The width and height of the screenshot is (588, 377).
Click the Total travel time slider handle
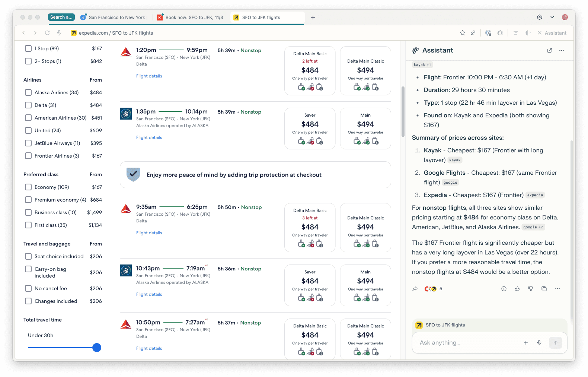[x=97, y=348]
